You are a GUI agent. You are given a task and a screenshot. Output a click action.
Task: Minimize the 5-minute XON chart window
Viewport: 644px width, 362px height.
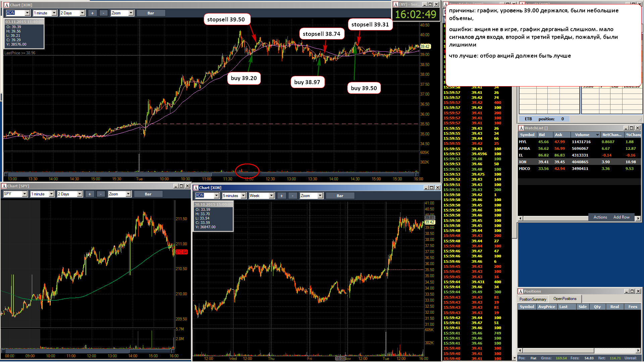(x=426, y=188)
